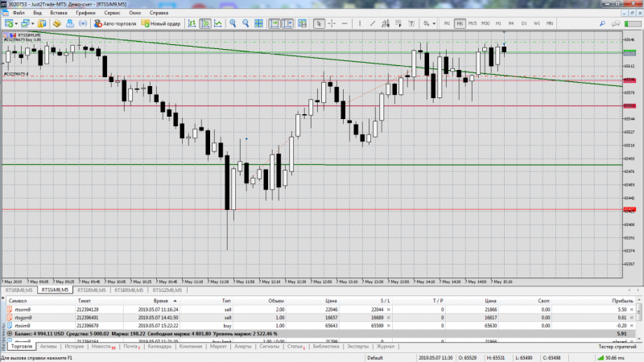Switch timeframe to MN
The width and height of the screenshot is (644, 362).
coord(550,23)
